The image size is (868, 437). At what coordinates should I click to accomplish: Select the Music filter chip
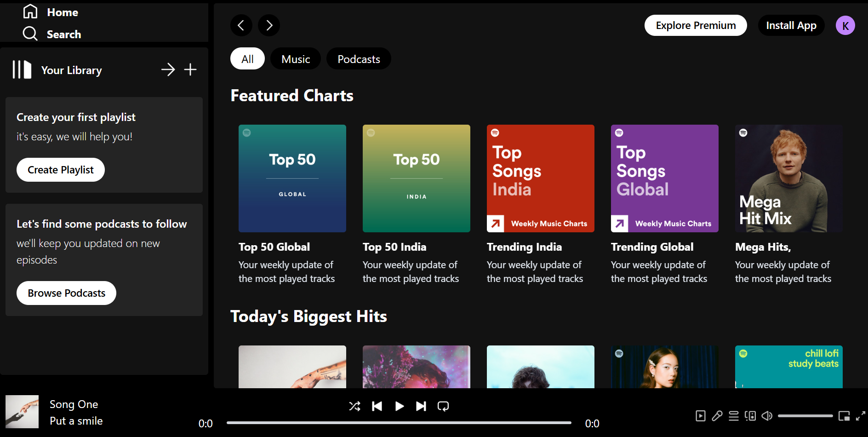click(x=296, y=59)
